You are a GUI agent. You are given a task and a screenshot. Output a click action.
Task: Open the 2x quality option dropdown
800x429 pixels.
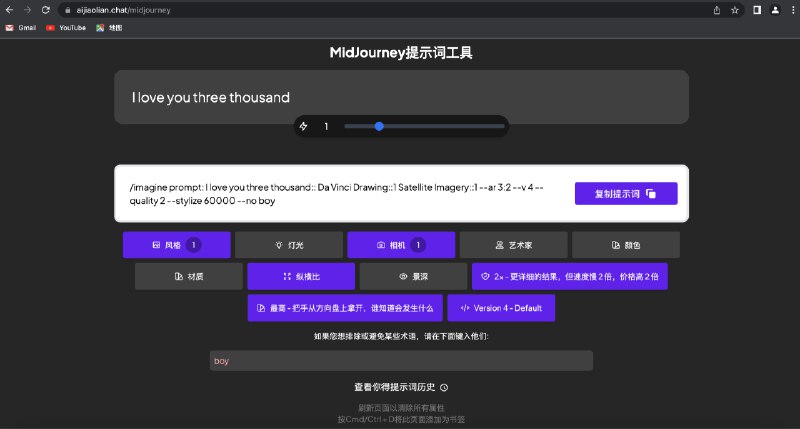tap(569, 276)
